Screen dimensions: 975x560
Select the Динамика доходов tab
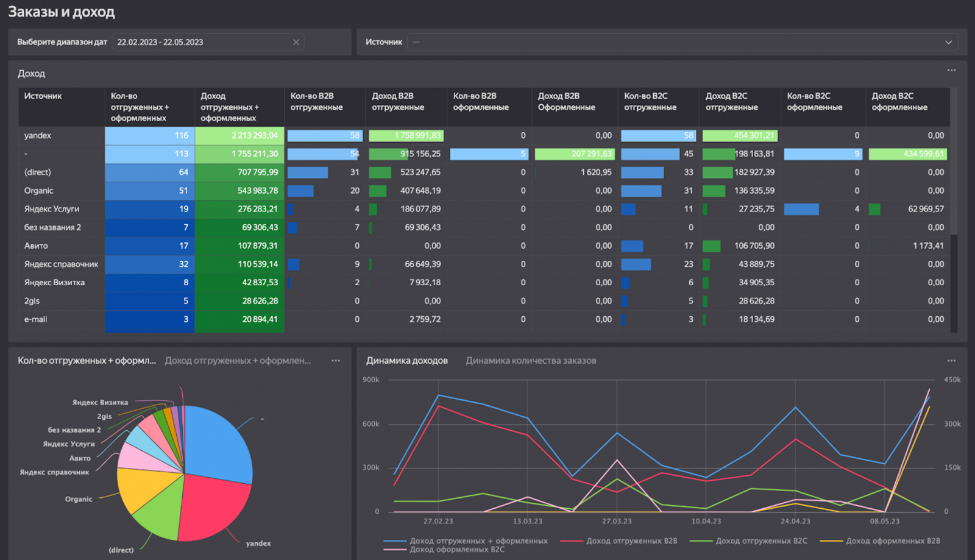tap(406, 361)
